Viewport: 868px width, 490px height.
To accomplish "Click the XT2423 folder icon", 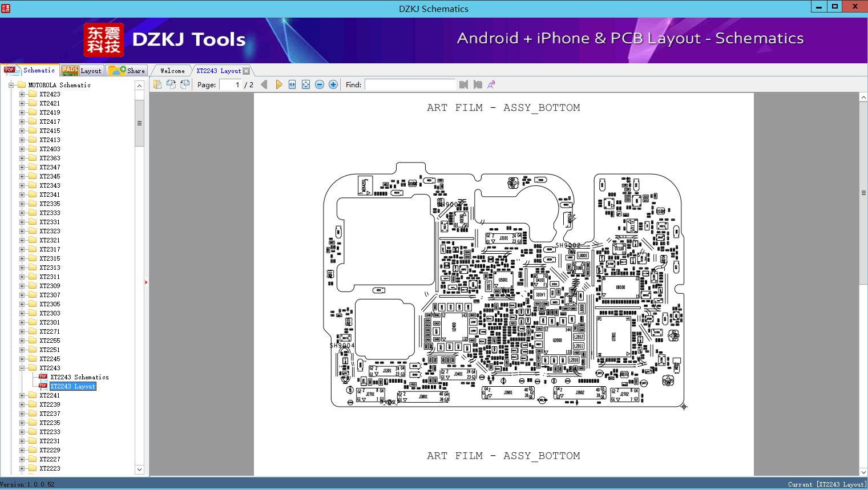I will (x=33, y=94).
